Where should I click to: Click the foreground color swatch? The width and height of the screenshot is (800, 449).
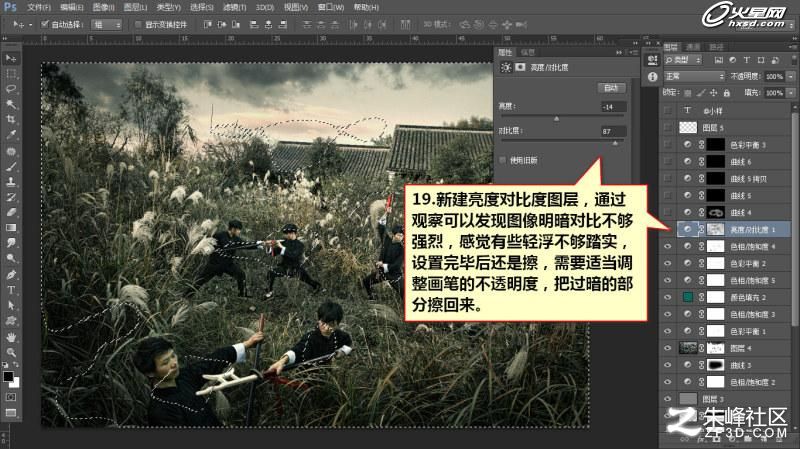[x=8, y=377]
